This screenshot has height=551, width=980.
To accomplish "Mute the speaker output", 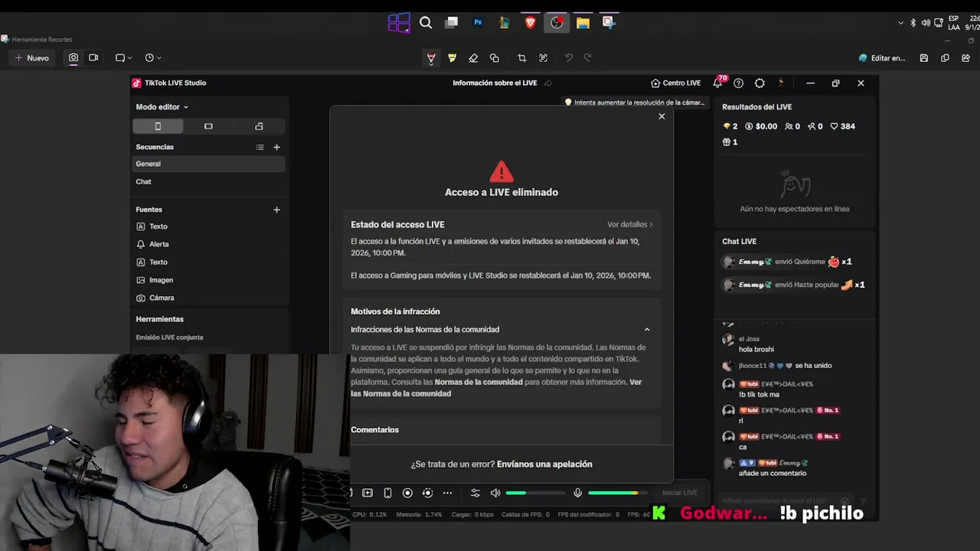I will [x=495, y=493].
